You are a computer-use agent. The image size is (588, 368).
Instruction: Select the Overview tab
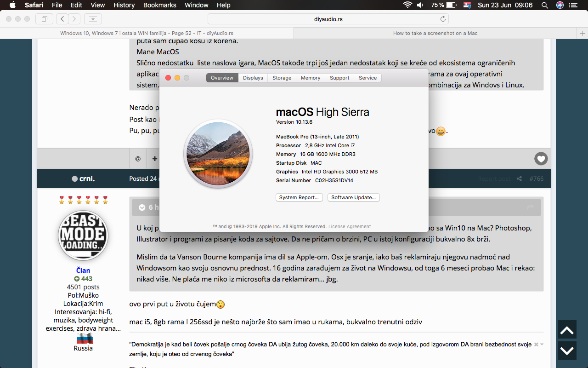click(x=222, y=78)
